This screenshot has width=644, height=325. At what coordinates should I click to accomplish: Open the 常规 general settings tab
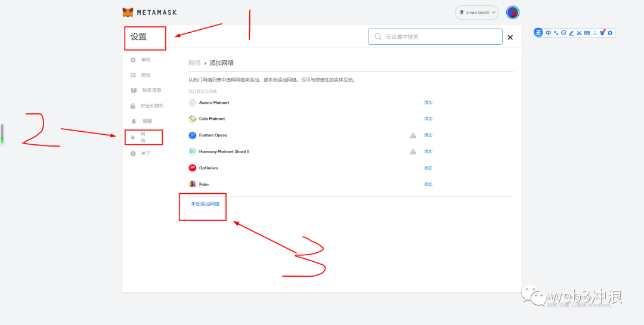coord(141,60)
